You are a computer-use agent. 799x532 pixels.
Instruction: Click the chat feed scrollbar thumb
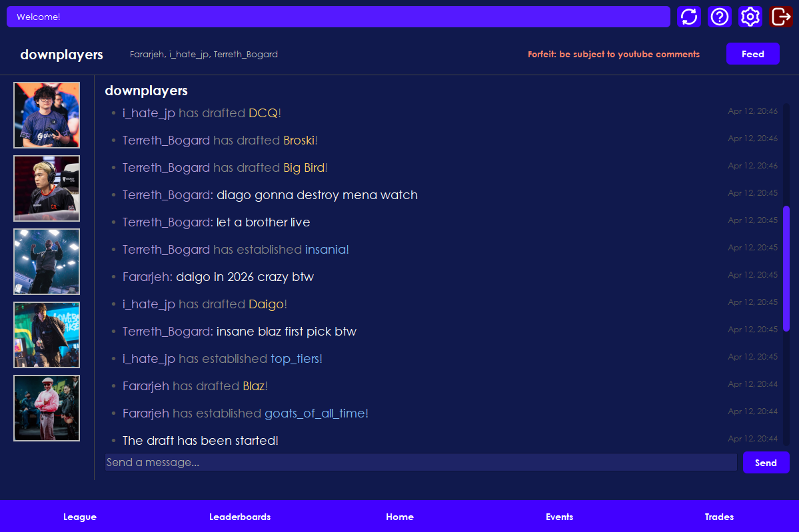(x=786, y=268)
